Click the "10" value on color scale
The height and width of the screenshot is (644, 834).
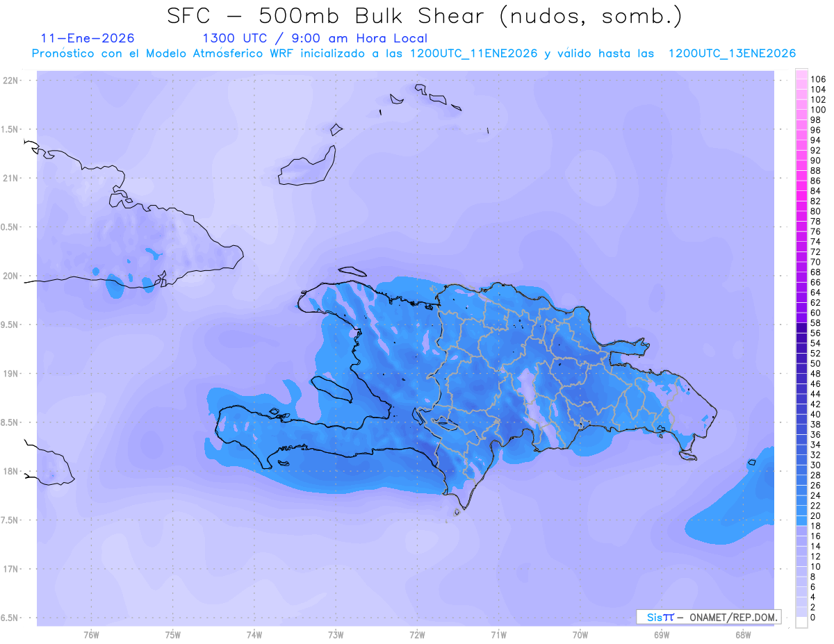(815, 567)
